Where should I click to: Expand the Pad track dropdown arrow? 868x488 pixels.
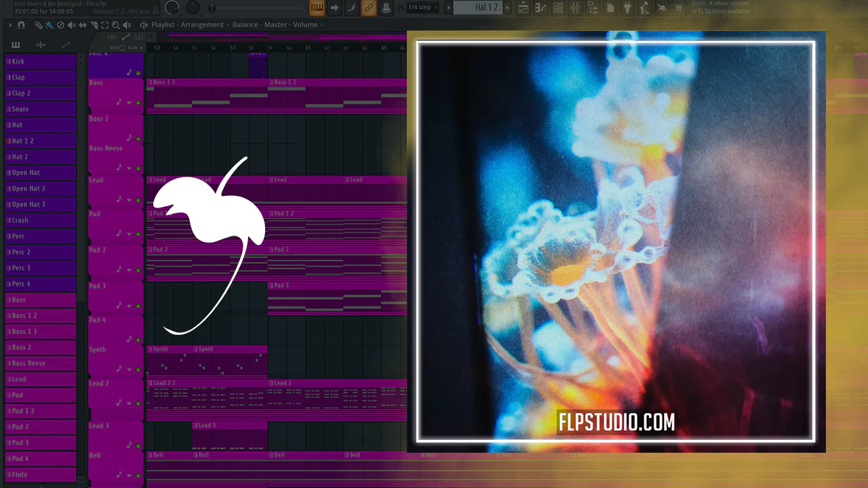click(x=129, y=235)
